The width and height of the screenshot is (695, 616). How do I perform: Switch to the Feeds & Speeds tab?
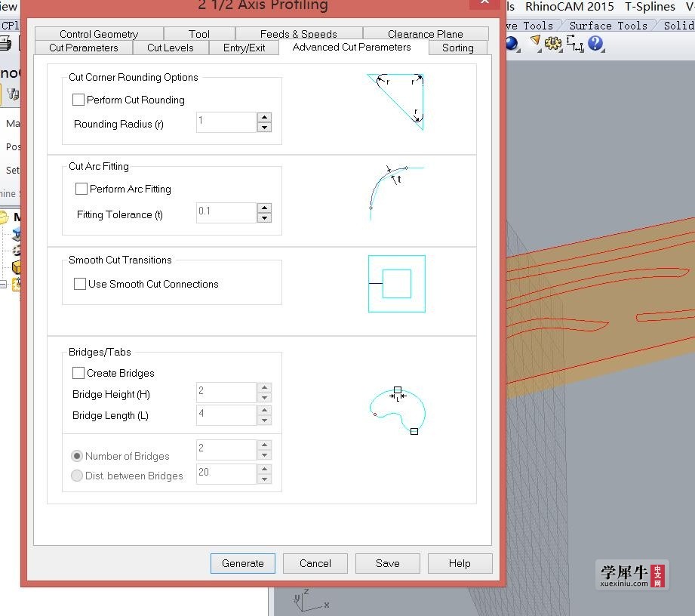(x=298, y=34)
